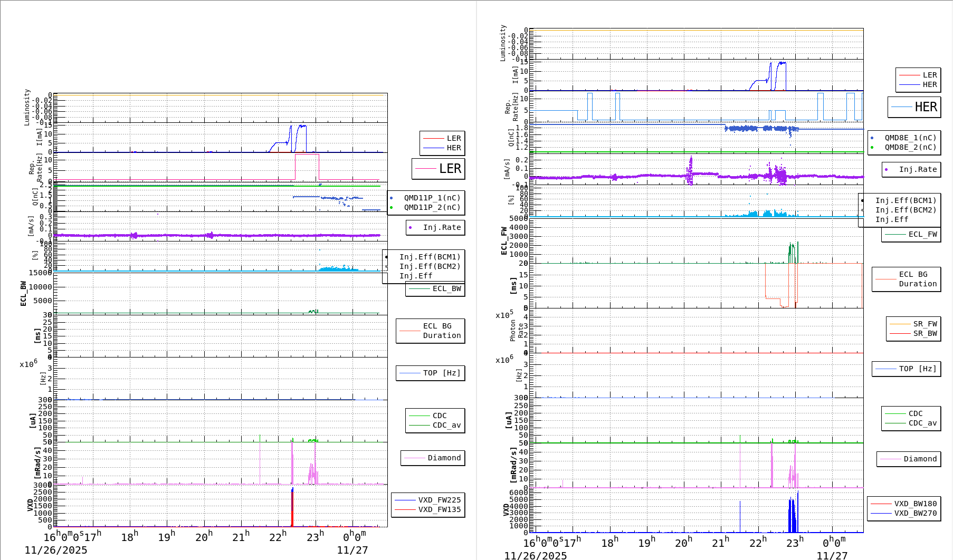Click the large LER label box
This screenshot has width=953, height=560.
[x=438, y=169]
